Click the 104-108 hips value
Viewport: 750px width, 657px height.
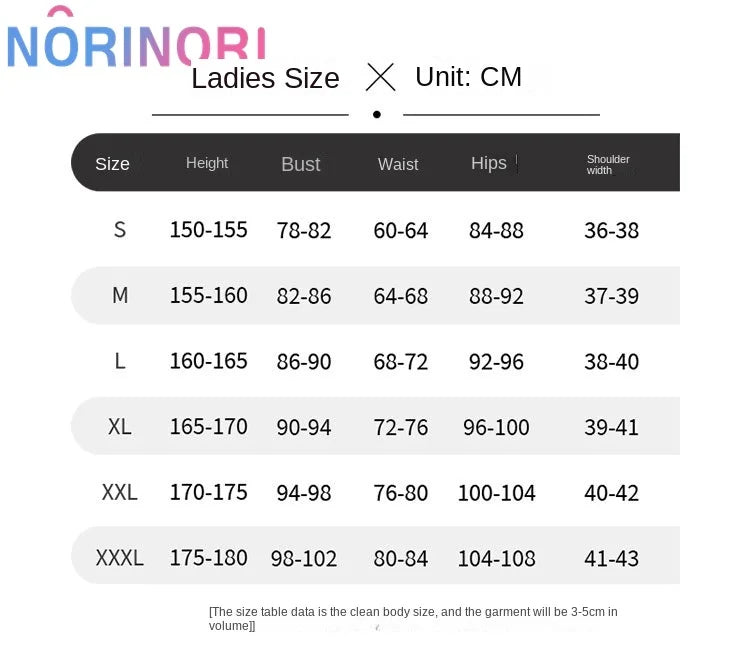pos(496,558)
